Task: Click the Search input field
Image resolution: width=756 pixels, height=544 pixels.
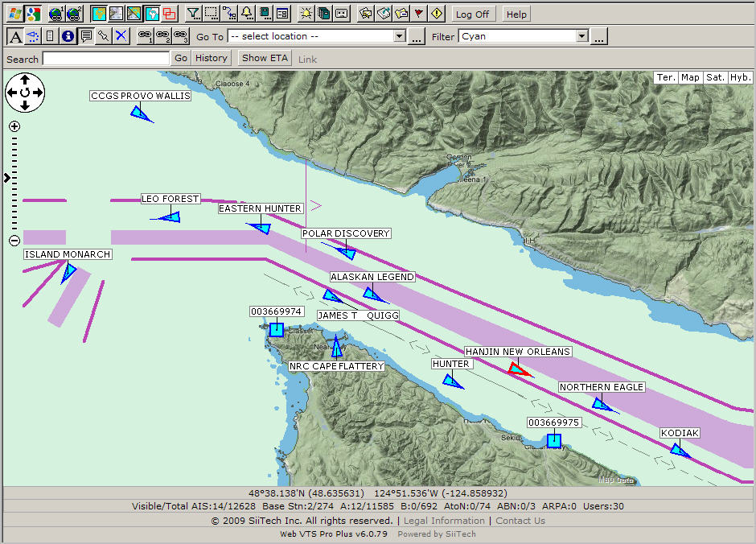Action: click(106, 59)
